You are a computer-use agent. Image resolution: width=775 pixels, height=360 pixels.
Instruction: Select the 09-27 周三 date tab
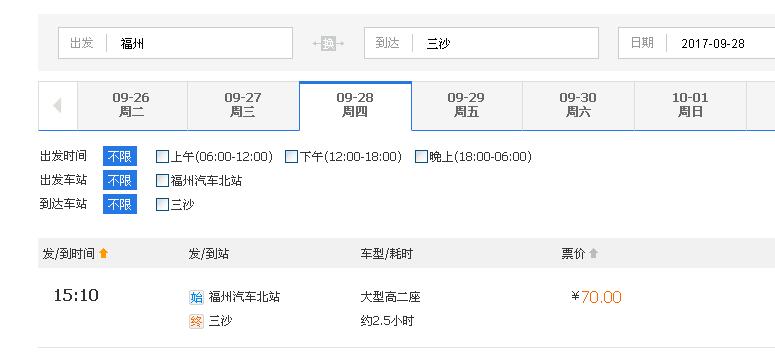pyautogui.click(x=243, y=105)
